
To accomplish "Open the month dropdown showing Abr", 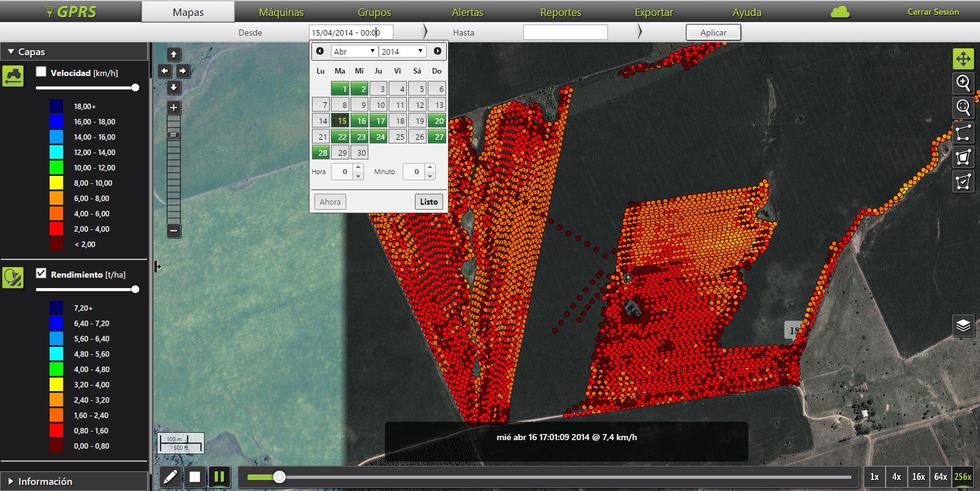I will pos(354,51).
